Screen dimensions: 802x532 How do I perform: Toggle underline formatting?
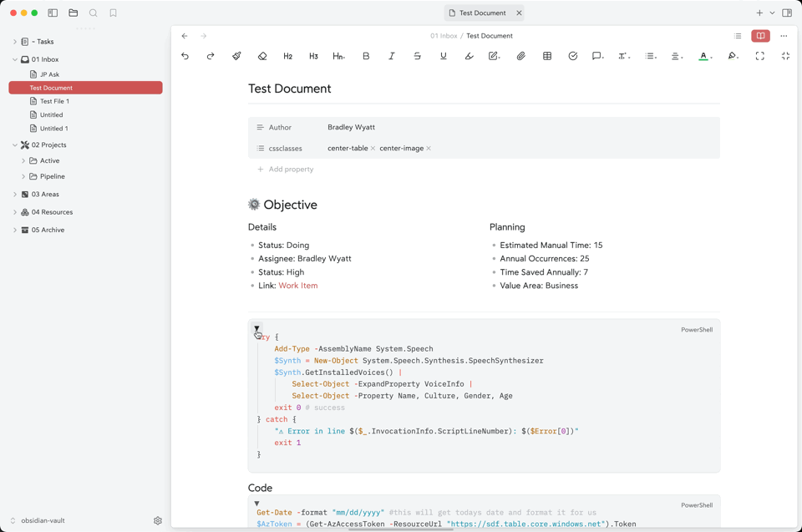(444, 56)
